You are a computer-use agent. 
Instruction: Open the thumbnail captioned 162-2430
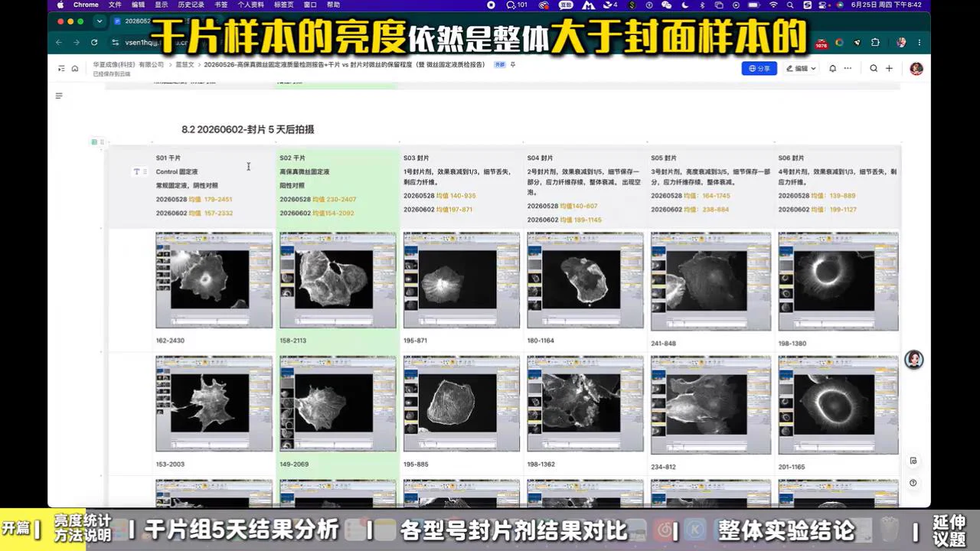point(214,280)
